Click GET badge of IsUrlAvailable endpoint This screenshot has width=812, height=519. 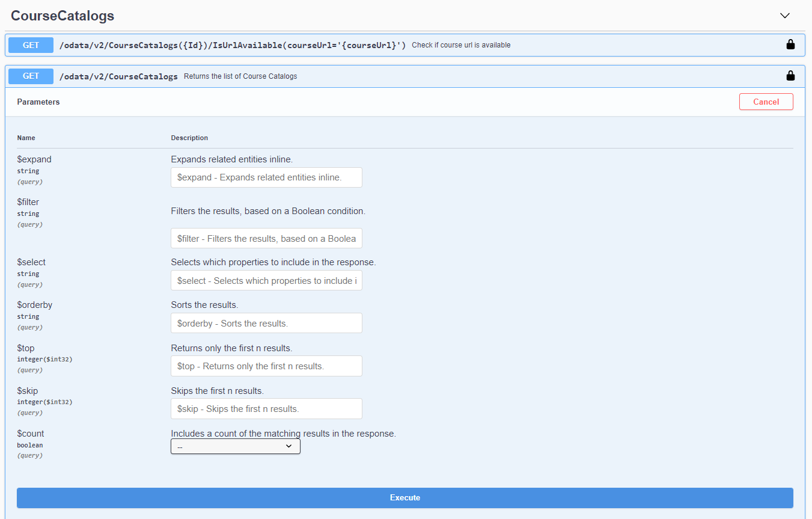(x=31, y=45)
